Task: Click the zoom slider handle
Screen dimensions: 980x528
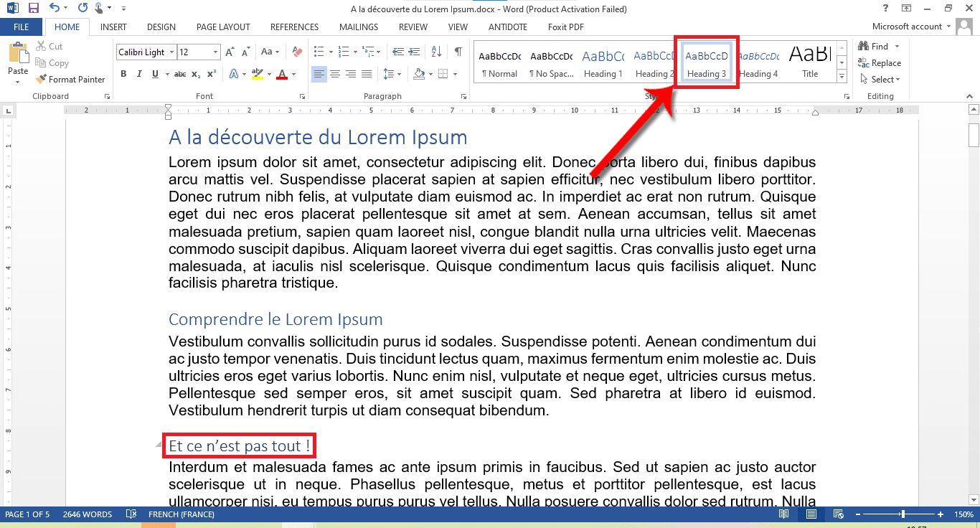Action: (903, 514)
